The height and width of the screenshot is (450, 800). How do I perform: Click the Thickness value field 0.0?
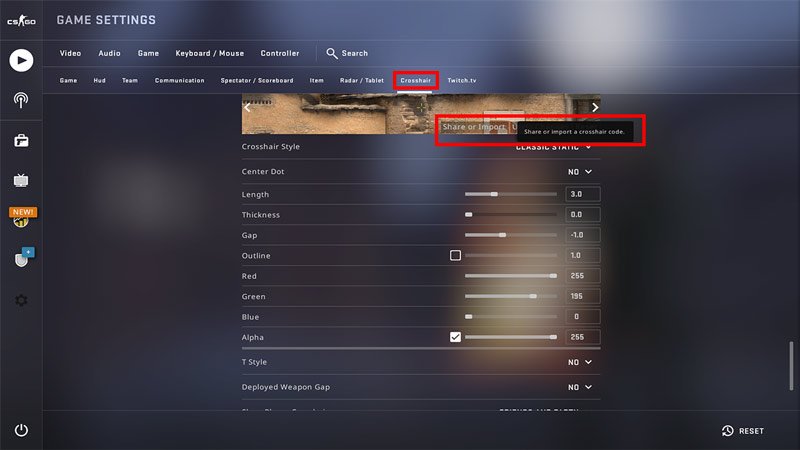click(583, 214)
